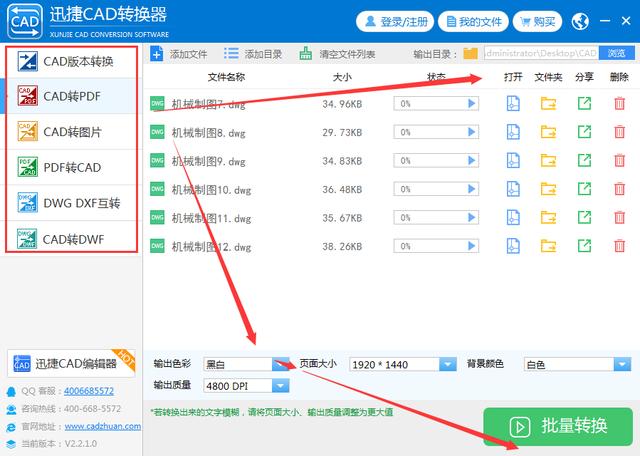Share icon for 机械制图8.dwg
The height and width of the screenshot is (456, 640).
pos(584,132)
